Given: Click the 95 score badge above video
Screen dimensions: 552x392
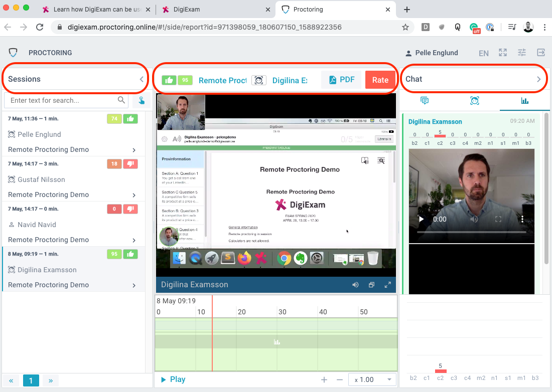Looking at the screenshot, I should [x=185, y=80].
